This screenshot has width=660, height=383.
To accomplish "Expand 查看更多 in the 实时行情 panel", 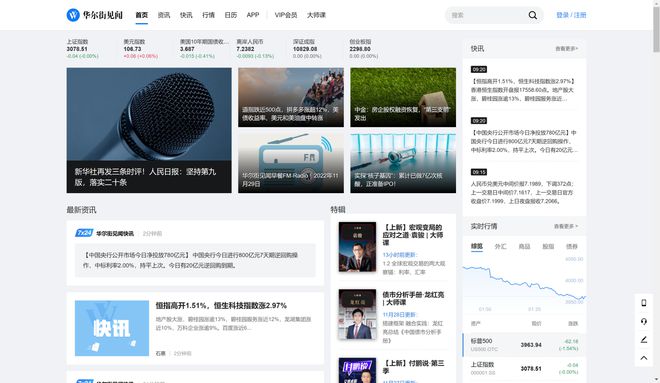I will coord(566,226).
